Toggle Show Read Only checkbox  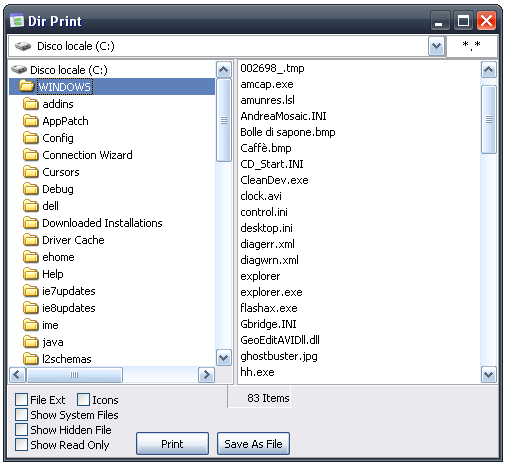click(21, 444)
